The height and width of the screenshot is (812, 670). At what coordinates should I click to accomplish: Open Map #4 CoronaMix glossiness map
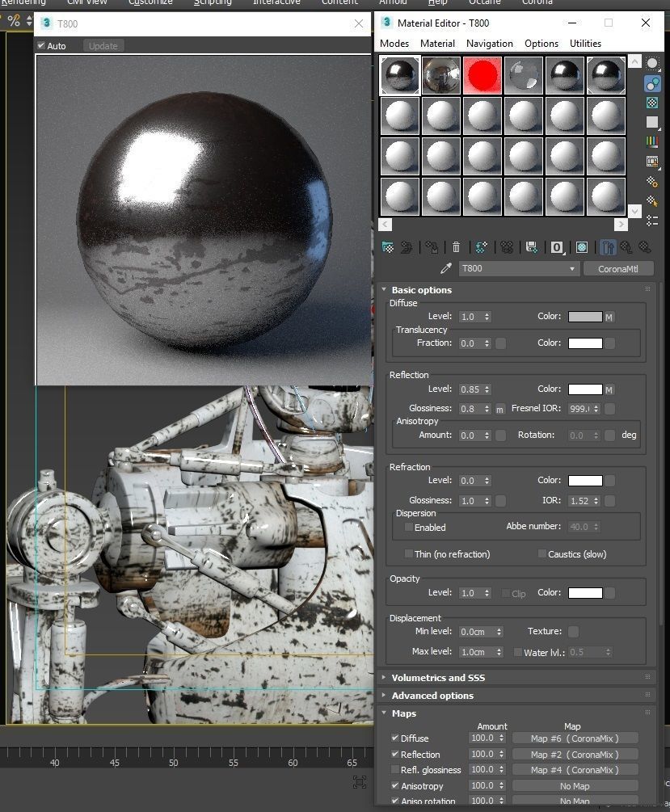pos(575,770)
